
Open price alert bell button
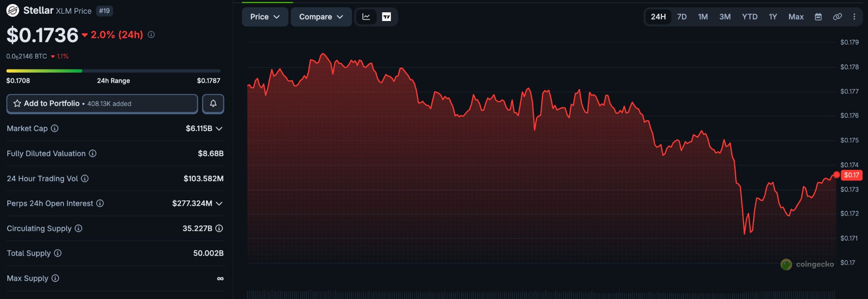point(213,104)
